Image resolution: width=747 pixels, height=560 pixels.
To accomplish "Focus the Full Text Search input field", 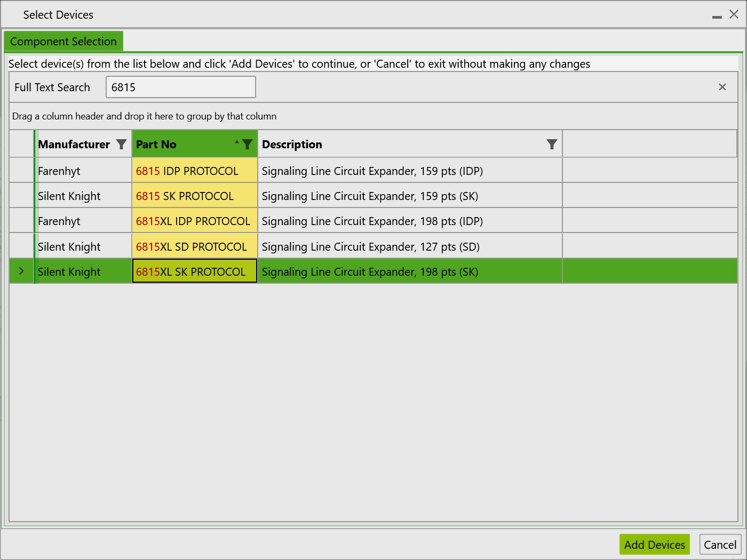I will pos(181,87).
